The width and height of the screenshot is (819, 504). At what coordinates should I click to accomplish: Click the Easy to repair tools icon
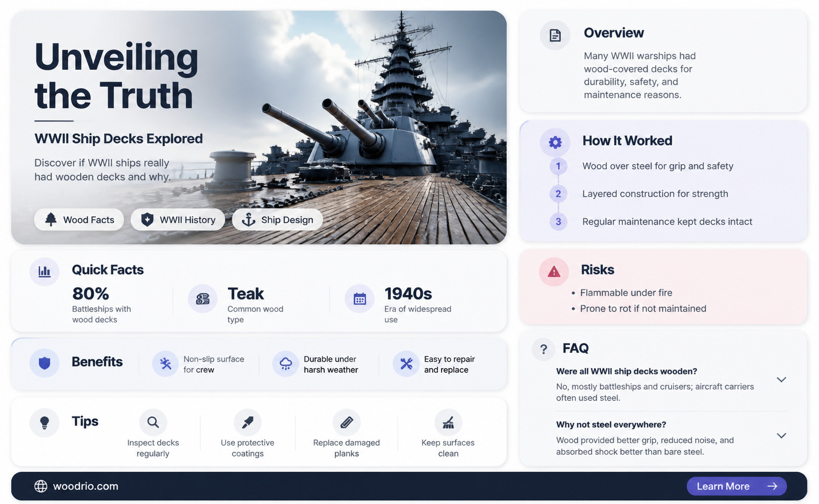(x=406, y=364)
